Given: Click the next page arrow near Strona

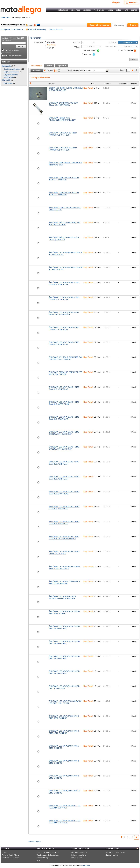Looking at the screenshot, I should [x=132, y=70].
